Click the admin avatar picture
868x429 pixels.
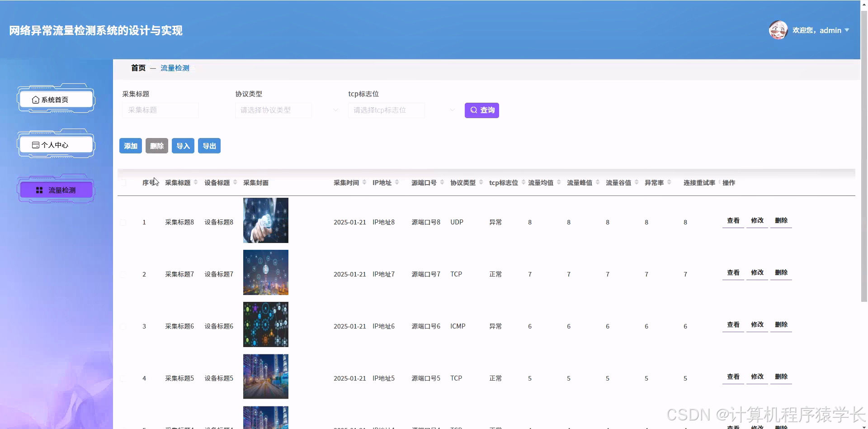pyautogui.click(x=778, y=30)
